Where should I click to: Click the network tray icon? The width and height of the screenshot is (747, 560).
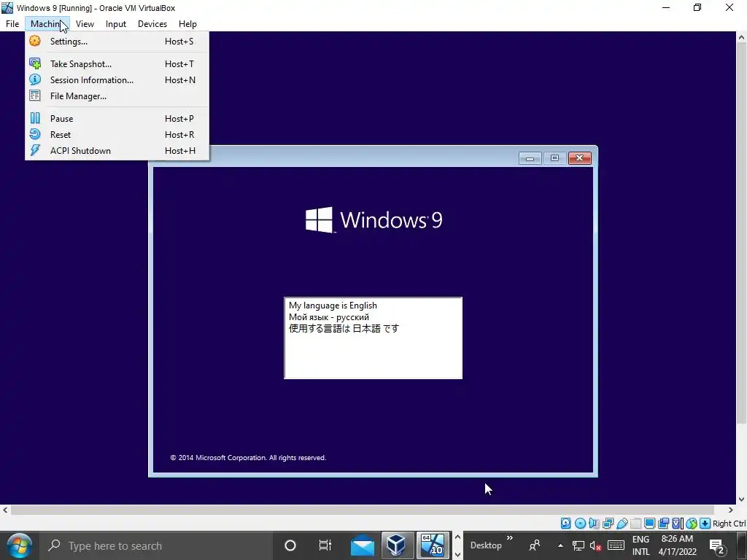point(578,545)
